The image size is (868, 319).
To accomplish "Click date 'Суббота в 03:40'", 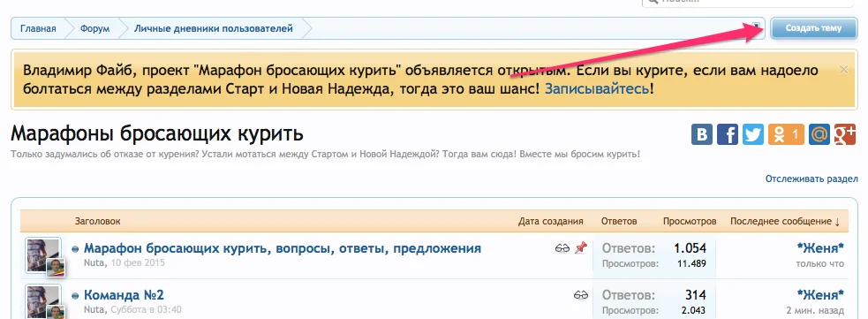I will click(x=147, y=309).
